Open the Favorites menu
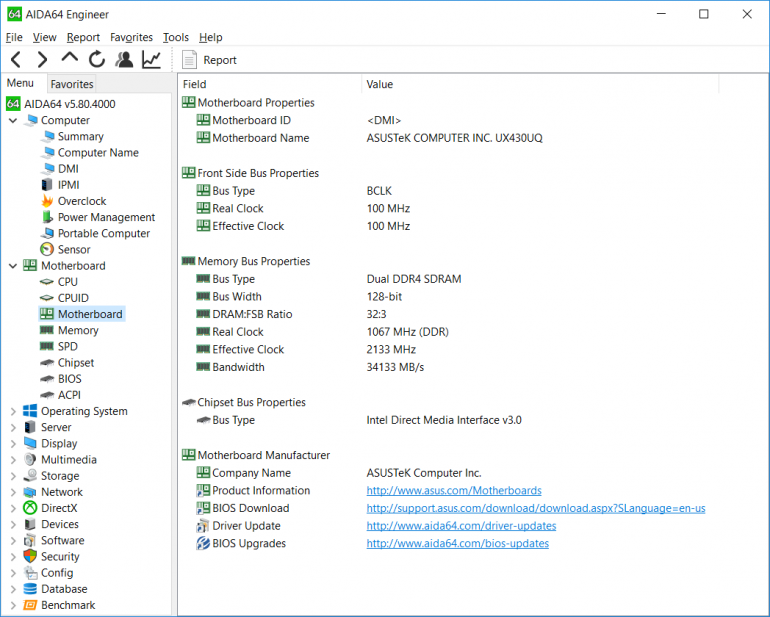This screenshot has height=617, width=770. coord(131,37)
